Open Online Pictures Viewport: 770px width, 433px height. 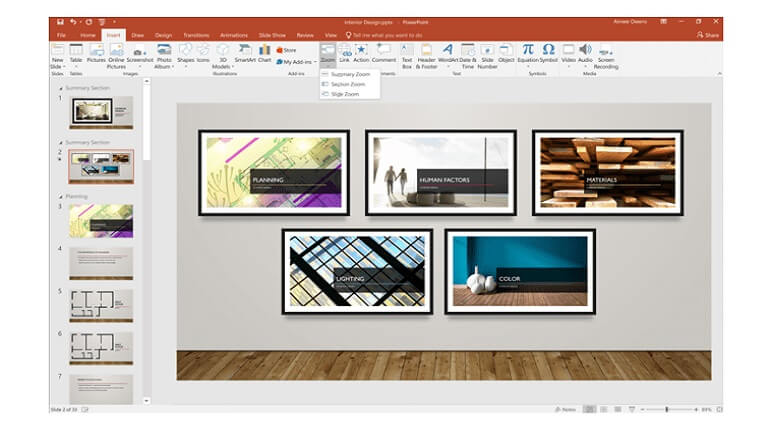(x=116, y=56)
